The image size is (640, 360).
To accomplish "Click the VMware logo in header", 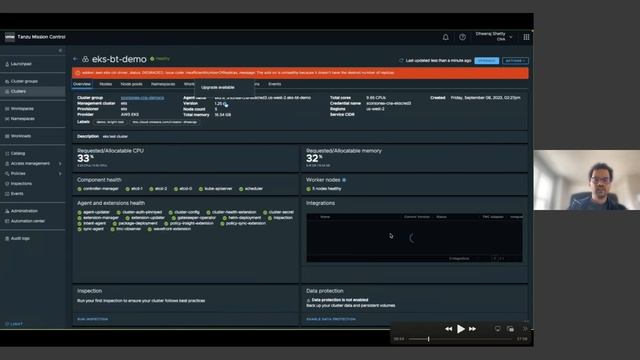I will 10,37.
